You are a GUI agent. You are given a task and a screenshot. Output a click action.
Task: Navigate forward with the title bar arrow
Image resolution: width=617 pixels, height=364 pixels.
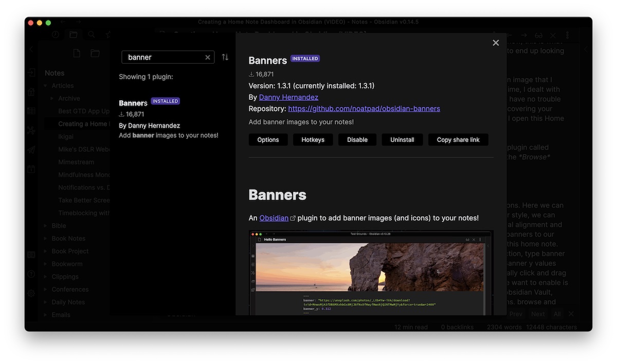[x=78, y=22]
